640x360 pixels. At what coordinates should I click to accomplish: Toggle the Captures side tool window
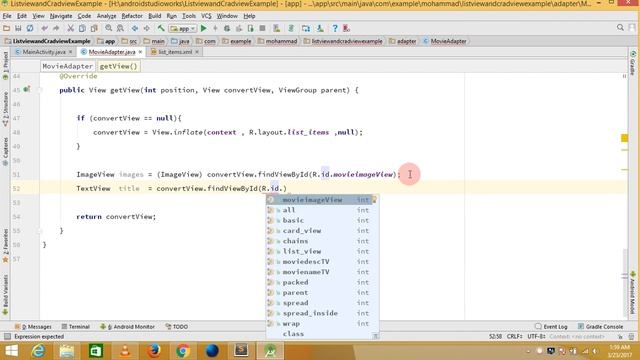point(5,151)
